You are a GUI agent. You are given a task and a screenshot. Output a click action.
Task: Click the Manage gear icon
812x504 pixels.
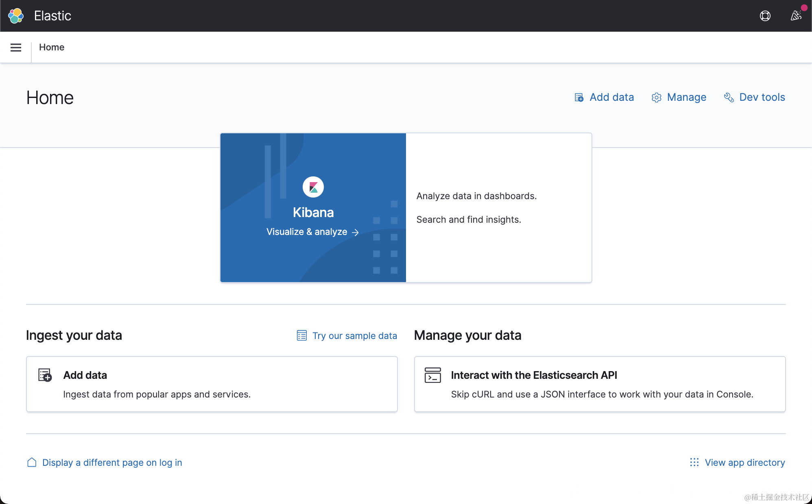point(656,98)
